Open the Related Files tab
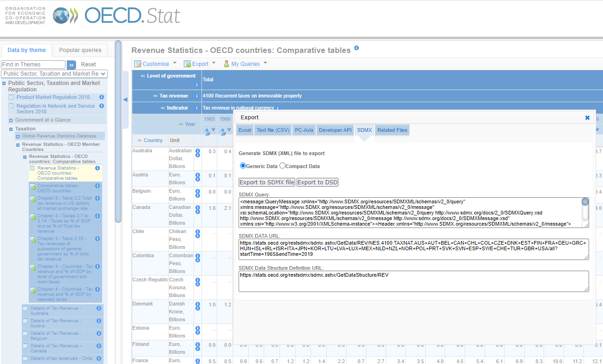Viewport: 603px width, 364px height. click(392, 130)
